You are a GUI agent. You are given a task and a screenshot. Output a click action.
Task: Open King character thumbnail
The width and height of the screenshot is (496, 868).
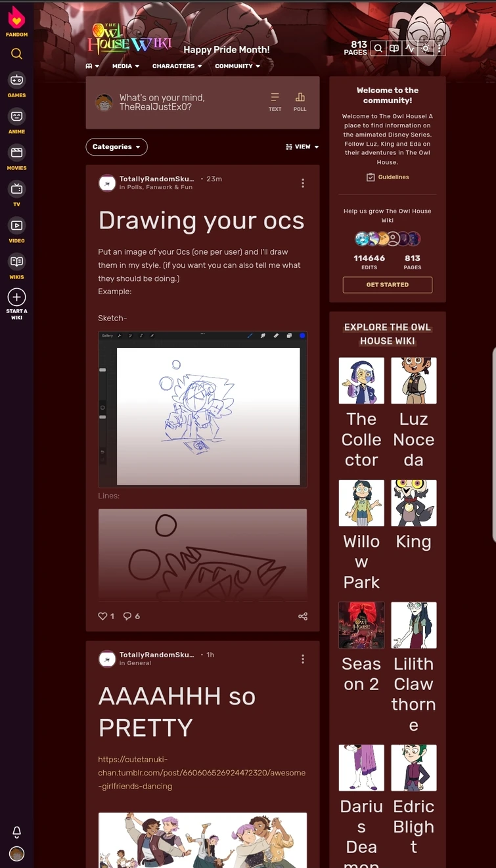pyautogui.click(x=414, y=503)
